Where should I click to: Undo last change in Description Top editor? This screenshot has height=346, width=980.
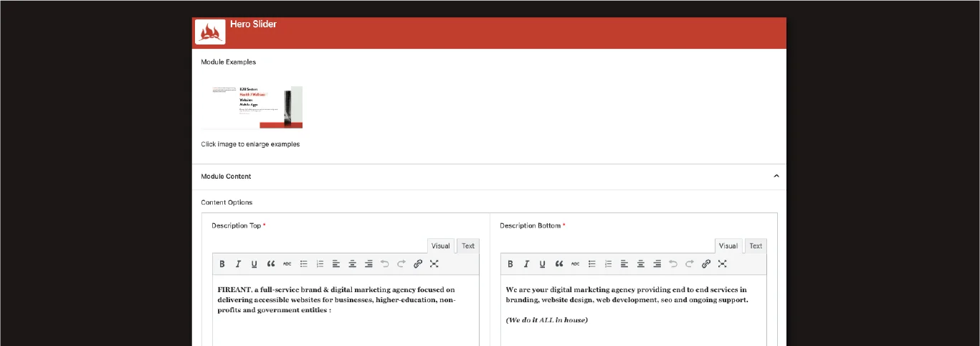pyautogui.click(x=385, y=264)
